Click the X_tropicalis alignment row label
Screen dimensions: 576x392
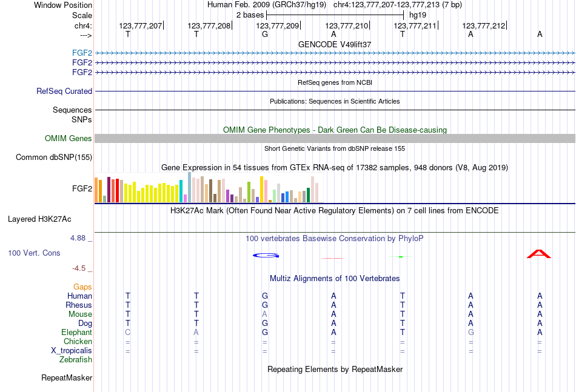(x=72, y=351)
